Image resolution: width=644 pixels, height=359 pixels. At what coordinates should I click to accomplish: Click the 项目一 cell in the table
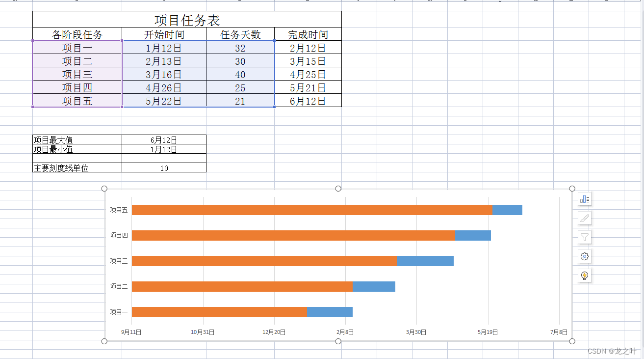pyautogui.click(x=77, y=48)
